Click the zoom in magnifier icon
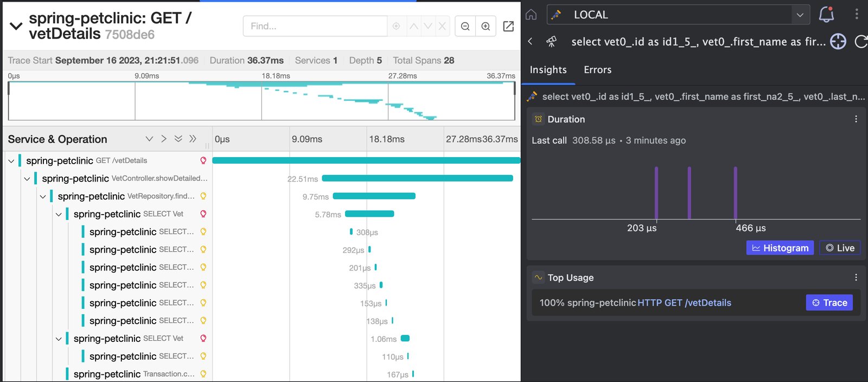The width and height of the screenshot is (868, 382). click(486, 26)
